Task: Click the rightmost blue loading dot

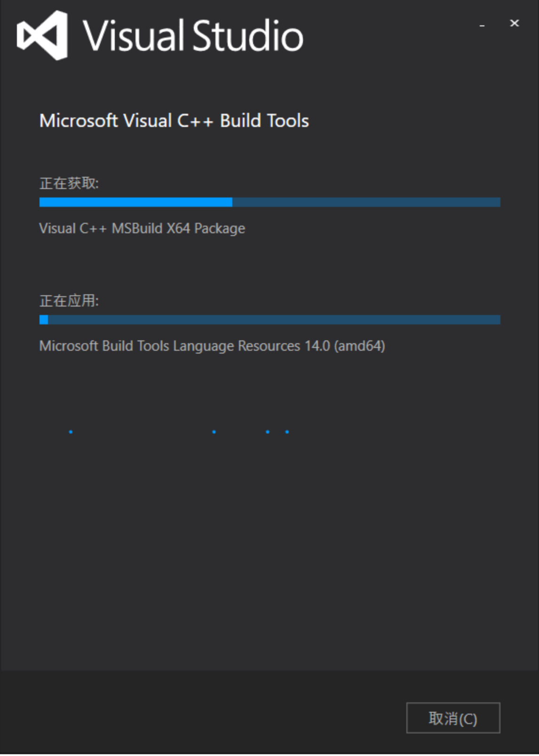Action: tap(287, 432)
